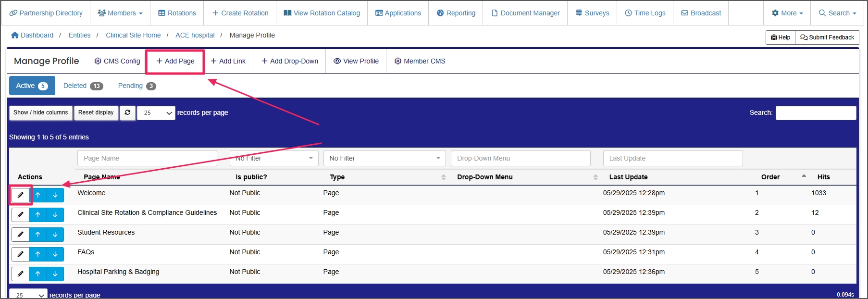The height and width of the screenshot is (299, 868).
Task: Focus the Page Name filter field
Action: coord(147,158)
